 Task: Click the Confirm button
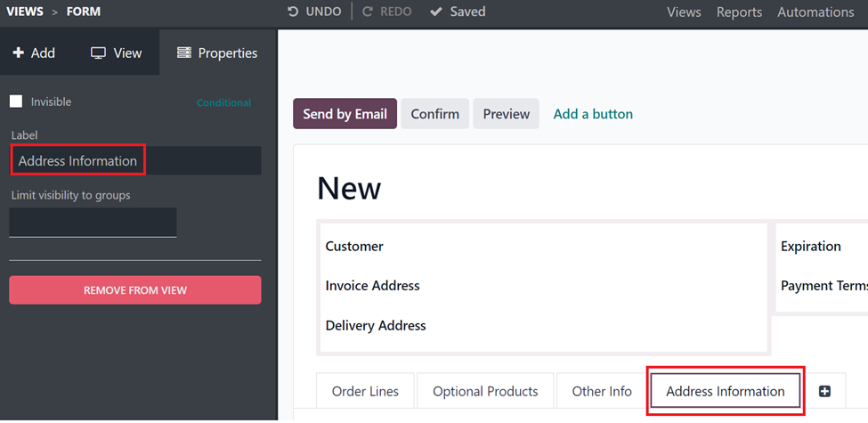(435, 114)
